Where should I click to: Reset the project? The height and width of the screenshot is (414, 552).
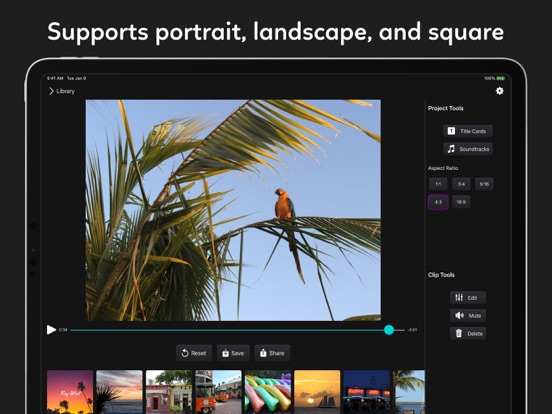pos(194,353)
